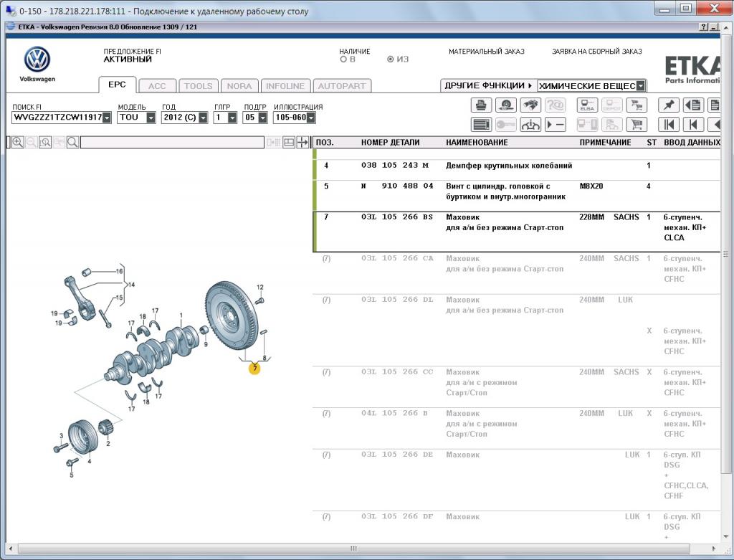Viewport: 734px width, 560px height.
Task: Open the ГОД dropdown showing 2012 (C)
Action: coord(203,118)
